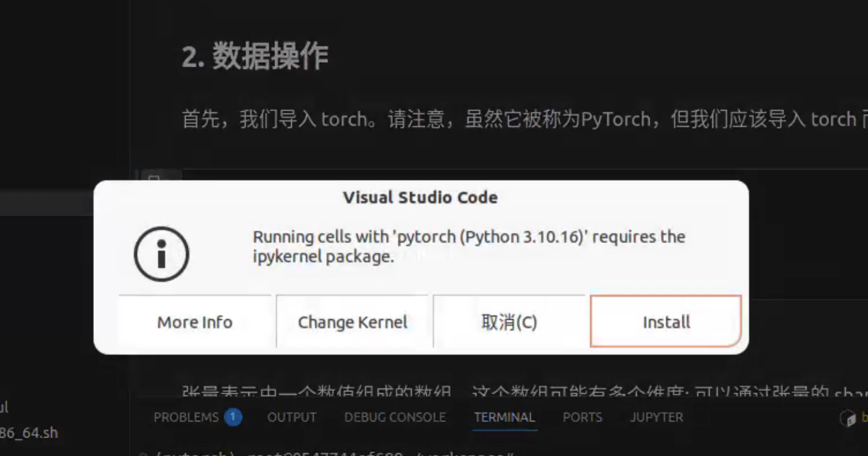Click the 'Visual Studio Code' dialog title

click(x=420, y=197)
